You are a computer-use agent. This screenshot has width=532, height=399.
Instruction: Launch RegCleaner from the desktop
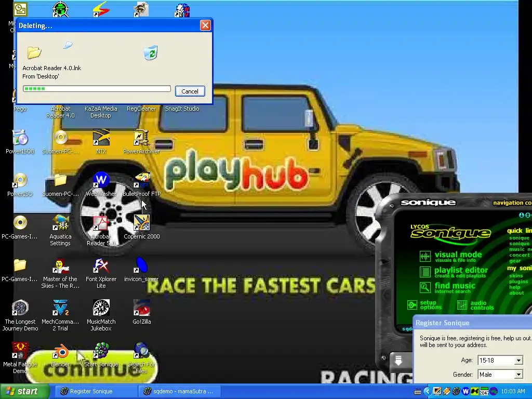[x=141, y=109]
